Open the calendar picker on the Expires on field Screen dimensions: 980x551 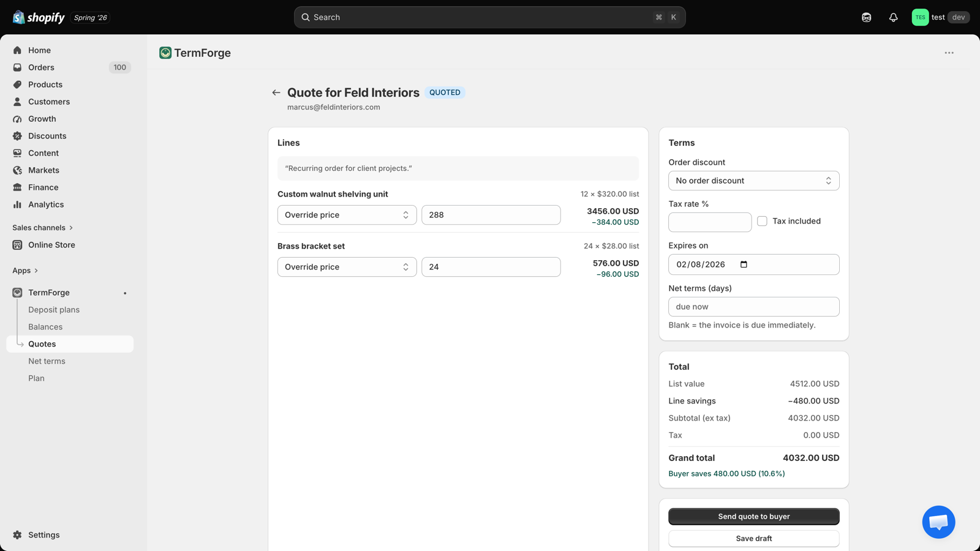point(744,264)
